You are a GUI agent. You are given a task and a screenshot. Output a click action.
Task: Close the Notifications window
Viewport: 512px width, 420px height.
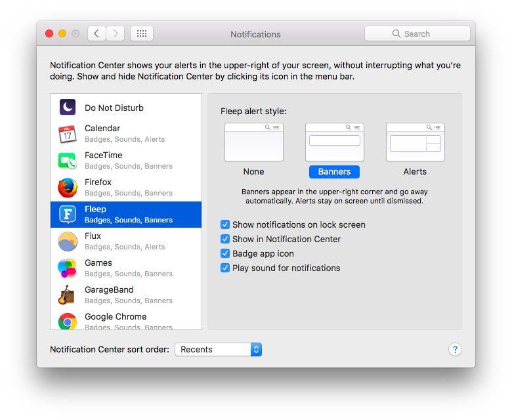click(49, 33)
